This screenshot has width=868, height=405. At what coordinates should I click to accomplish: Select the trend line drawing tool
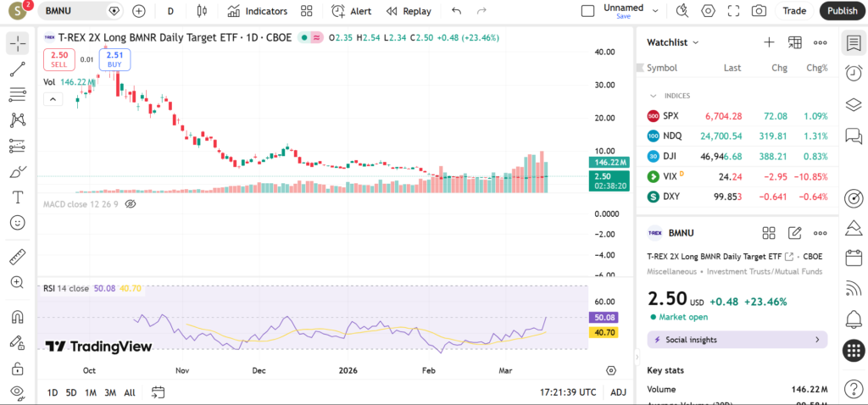[18, 69]
